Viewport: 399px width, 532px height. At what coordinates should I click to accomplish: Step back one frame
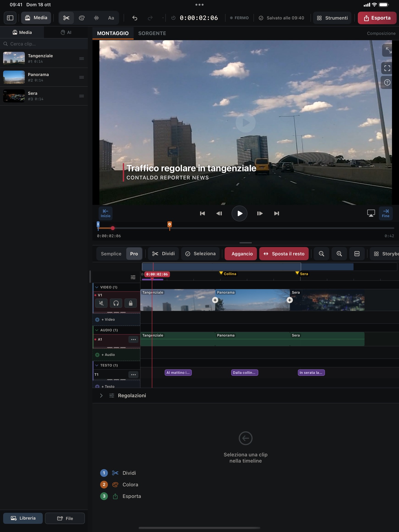(219, 213)
